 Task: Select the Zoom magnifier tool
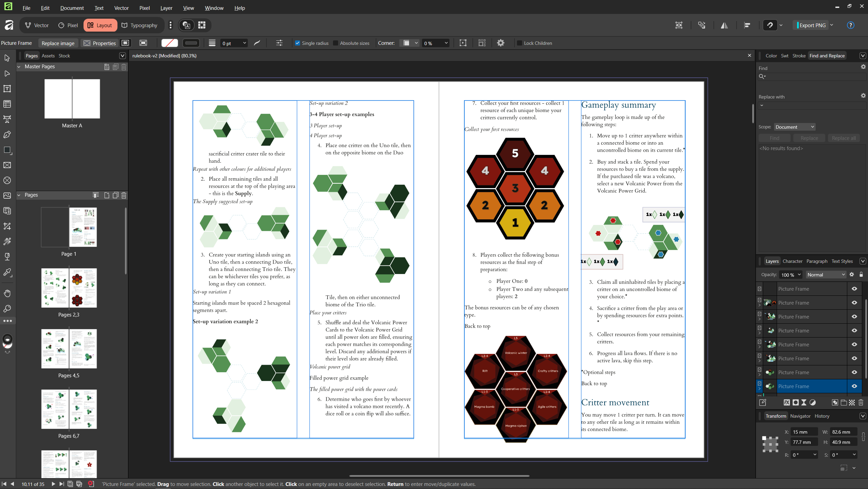pyautogui.click(x=7, y=308)
